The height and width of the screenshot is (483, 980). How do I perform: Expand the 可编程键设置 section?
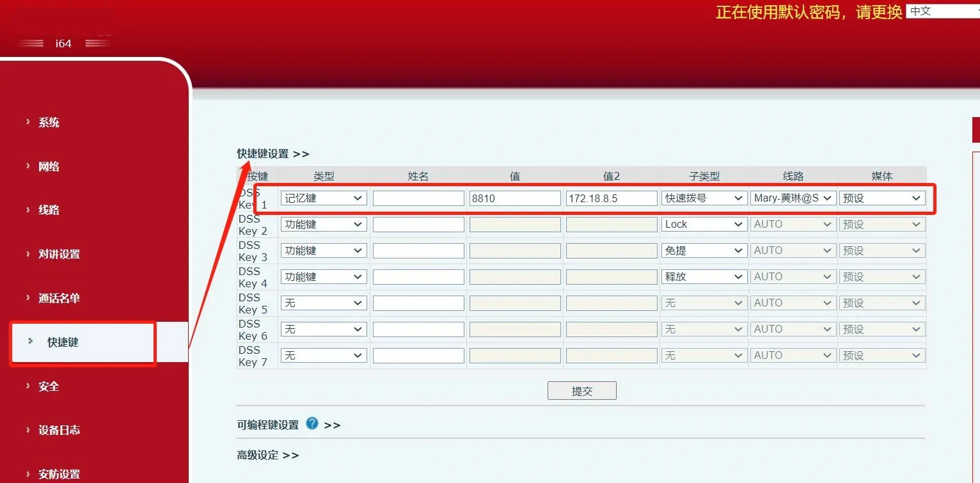point(268,425)
